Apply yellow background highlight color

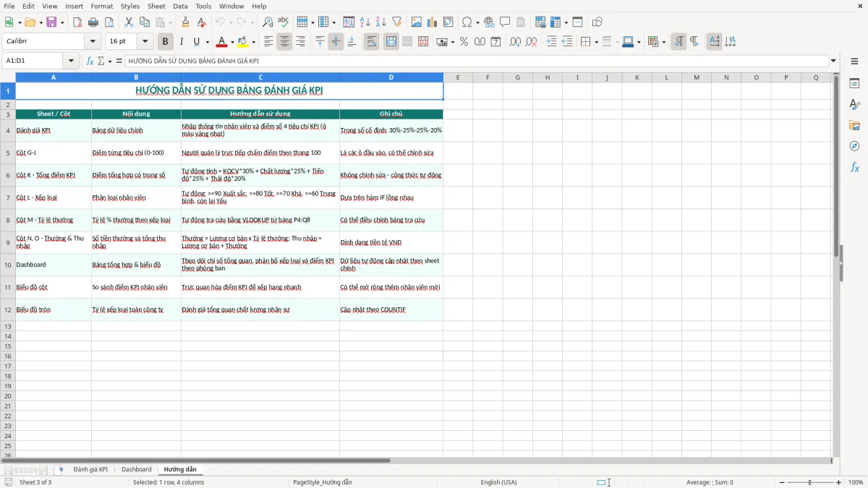click(x=244, y=42)
